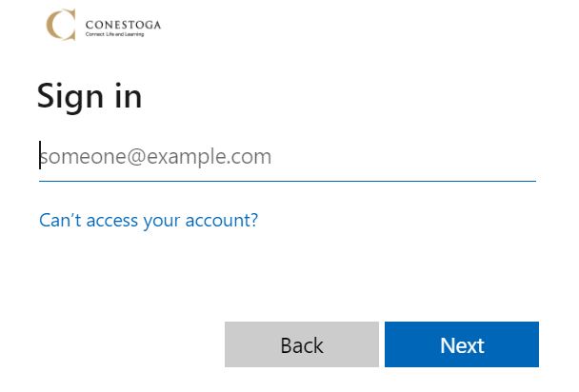Focus the someone@example.com email field
The image size is (579, 392).
[286, 156]
